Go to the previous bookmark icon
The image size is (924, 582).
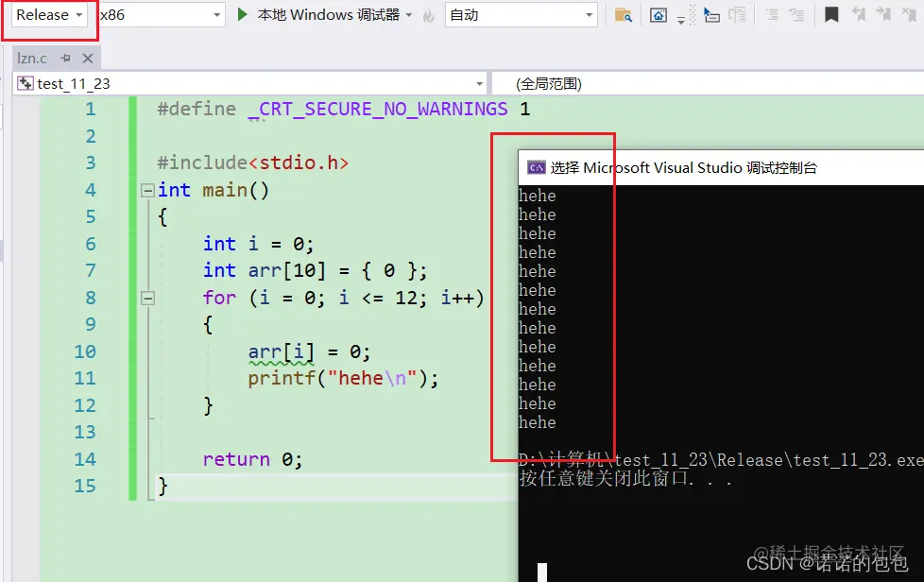click(x=859, y=15)
